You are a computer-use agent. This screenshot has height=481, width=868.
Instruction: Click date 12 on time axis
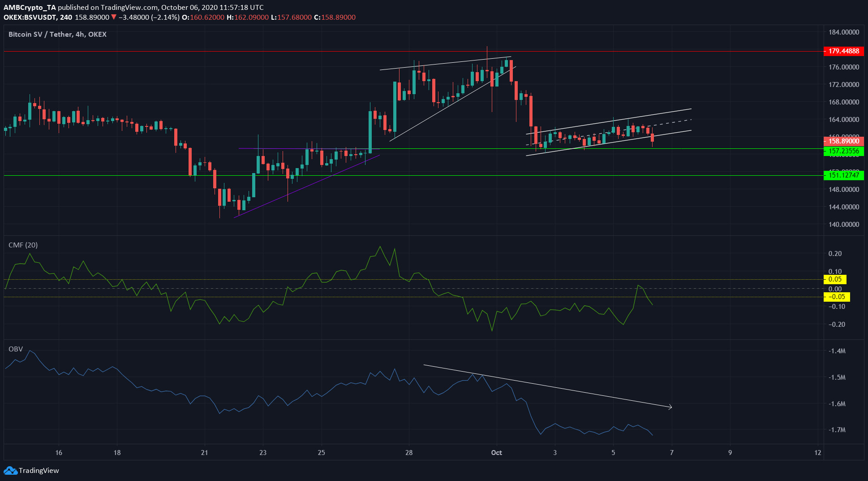pos(818,453)
